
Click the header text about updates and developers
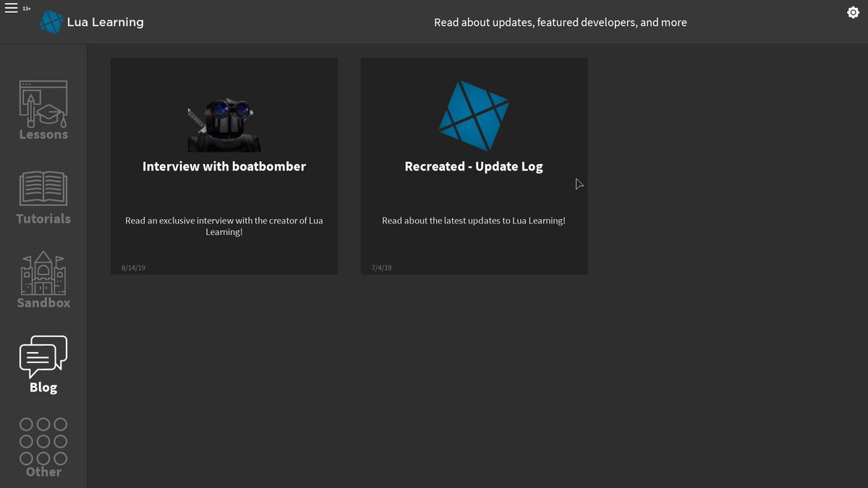pyautogui.click(x=561, y=22)
